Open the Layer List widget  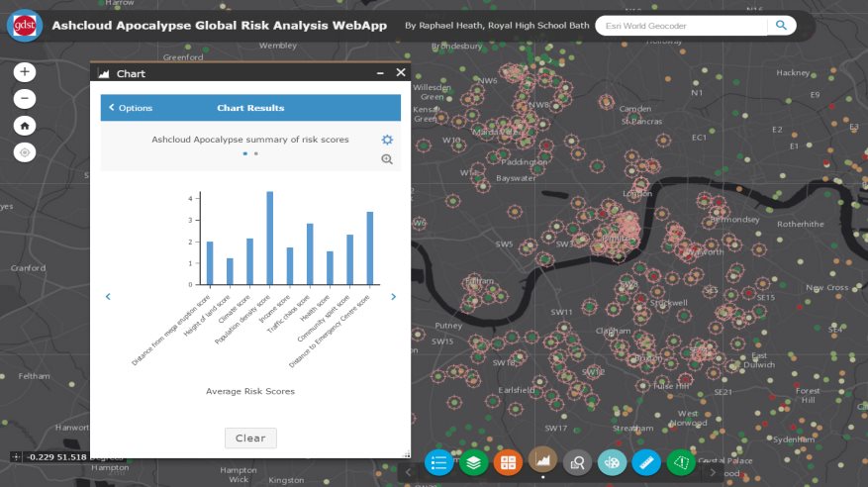tap(473, 461)
